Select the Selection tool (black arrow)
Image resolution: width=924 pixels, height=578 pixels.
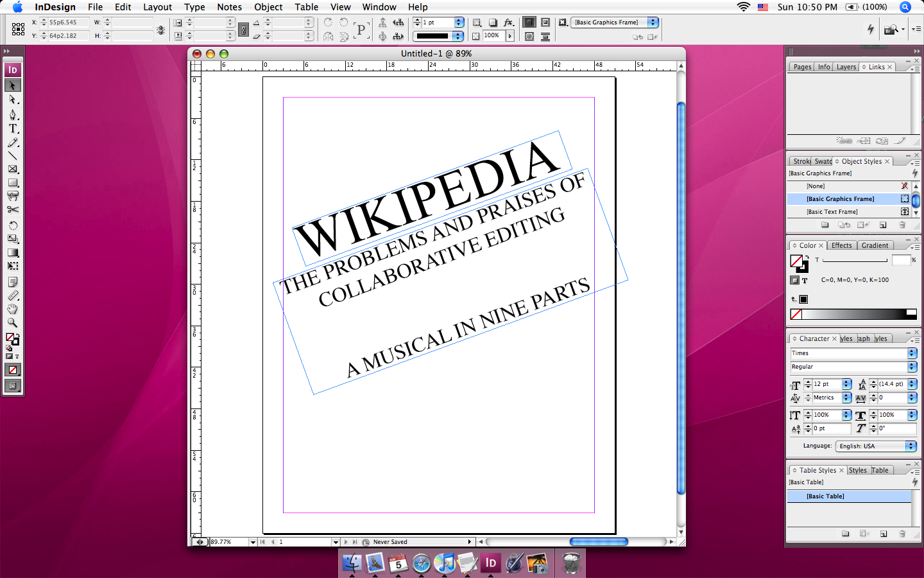(x=13, y=85)
